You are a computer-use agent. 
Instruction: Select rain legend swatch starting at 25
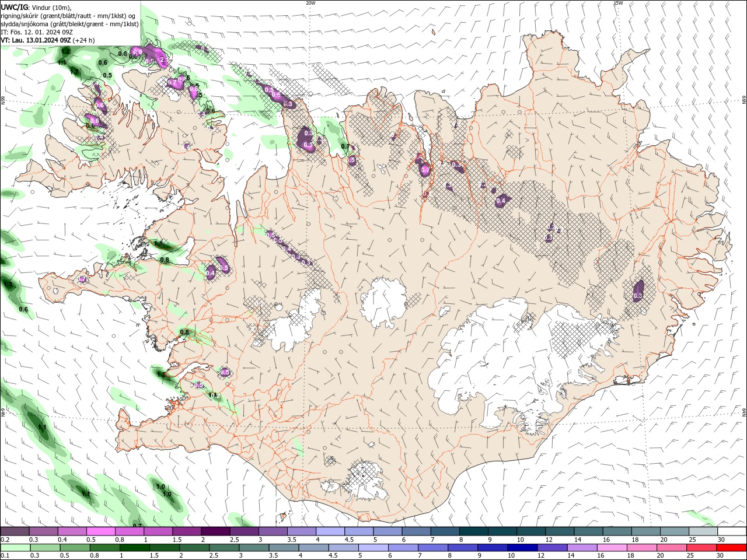coord(701,548)
